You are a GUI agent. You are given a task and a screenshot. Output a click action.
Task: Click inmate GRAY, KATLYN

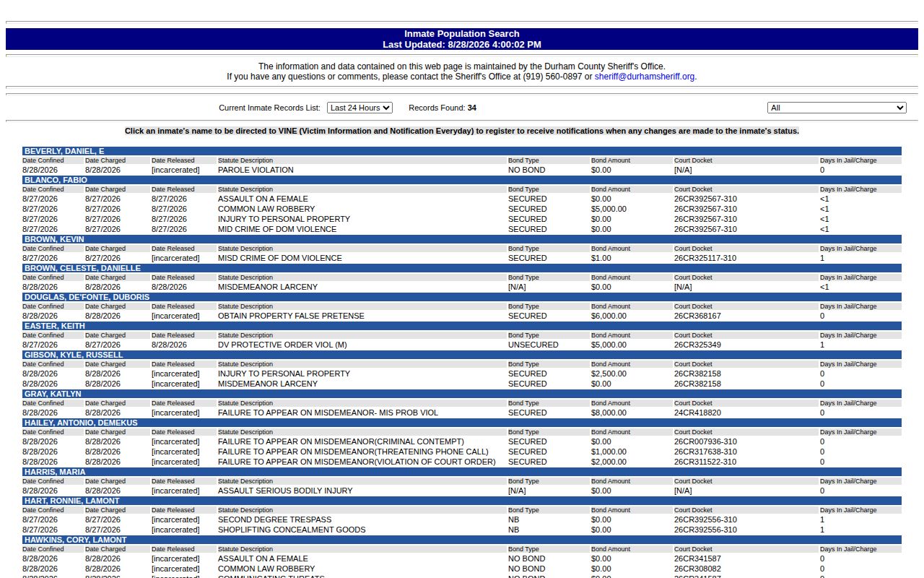53,394
